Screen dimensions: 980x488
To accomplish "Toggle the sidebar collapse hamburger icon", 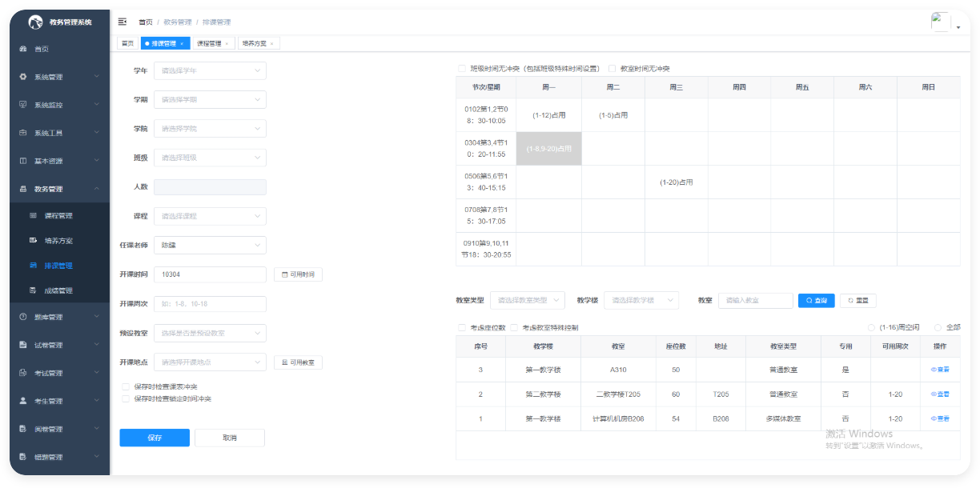I will coord(122,22).
